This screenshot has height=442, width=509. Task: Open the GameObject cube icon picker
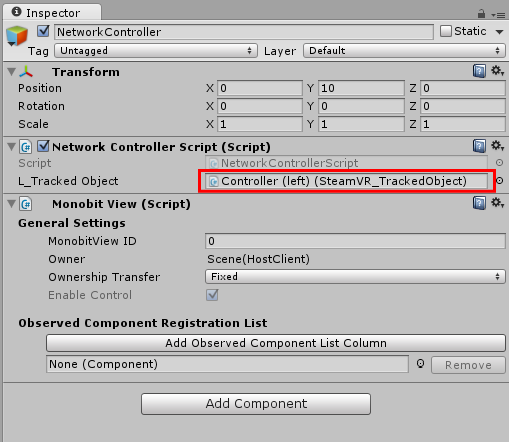pos(16,36)
